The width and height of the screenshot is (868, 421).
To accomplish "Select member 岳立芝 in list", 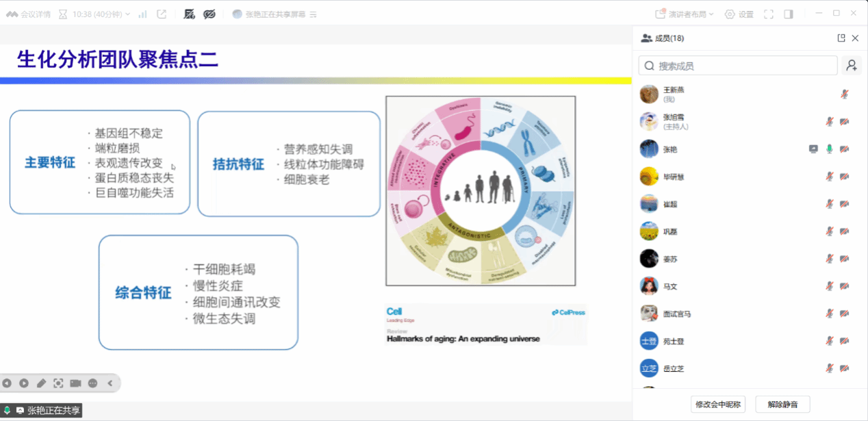I will [750, 368].
